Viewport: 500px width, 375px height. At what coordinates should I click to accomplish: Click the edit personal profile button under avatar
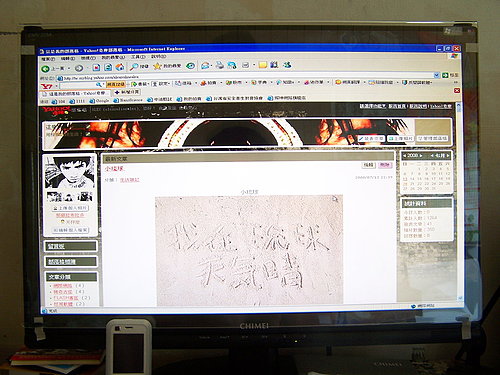70,230
